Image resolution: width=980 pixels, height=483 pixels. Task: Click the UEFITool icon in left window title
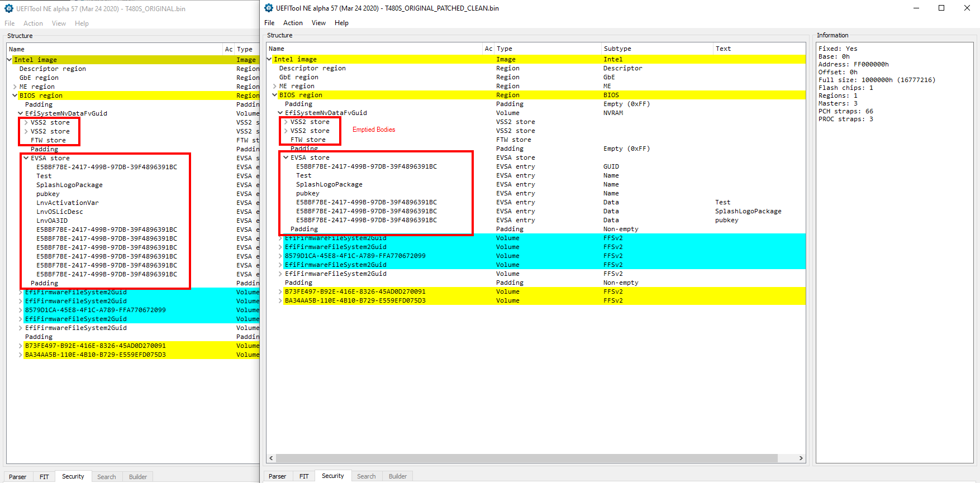click(x=9, y=8)
